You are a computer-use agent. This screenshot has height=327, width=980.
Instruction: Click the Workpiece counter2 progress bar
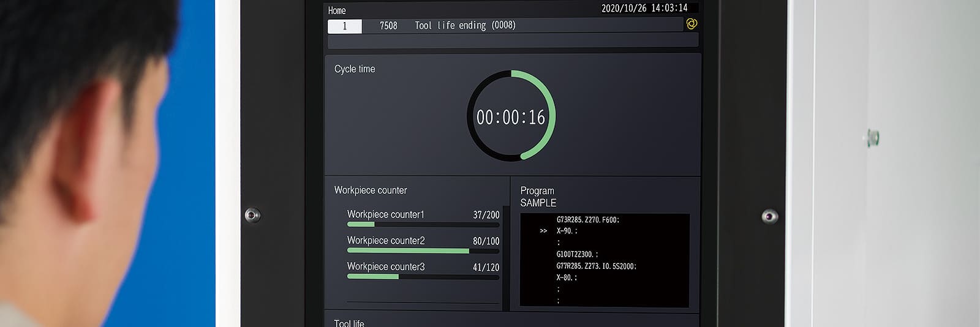tap(423, 250)
